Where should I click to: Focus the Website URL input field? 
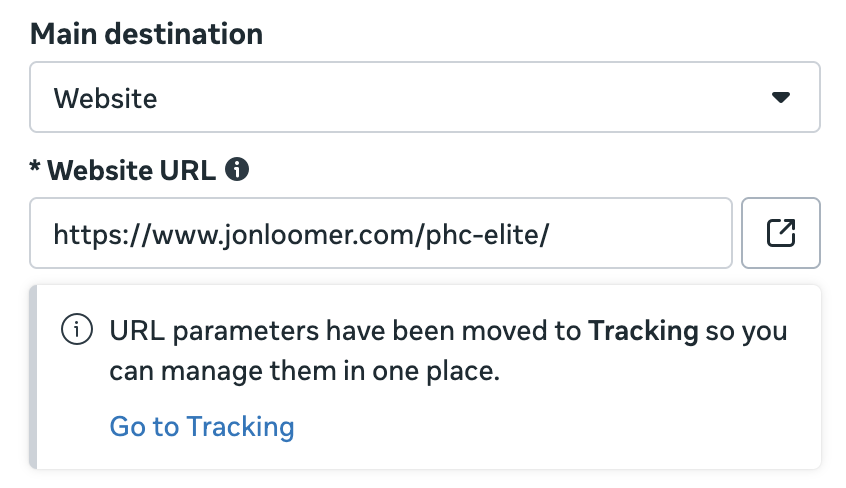click(x=380, y=234)
